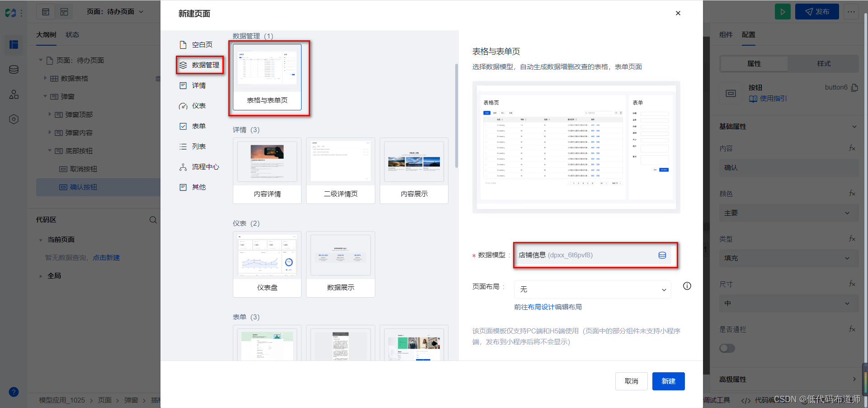The width and height of the screenshot is (868, 408).
Task: Click the fx icon beside 是否通栏
Action: (852, 329)
